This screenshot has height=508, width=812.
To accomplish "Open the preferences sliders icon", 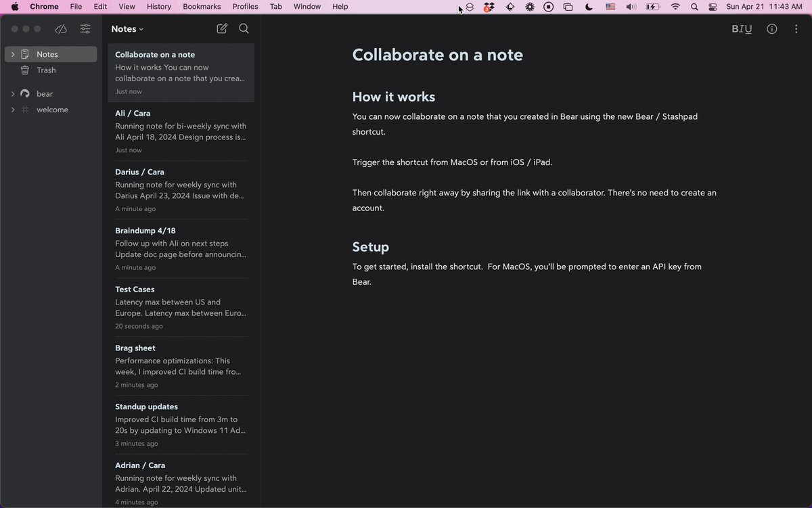I will [x=85, y=29].
